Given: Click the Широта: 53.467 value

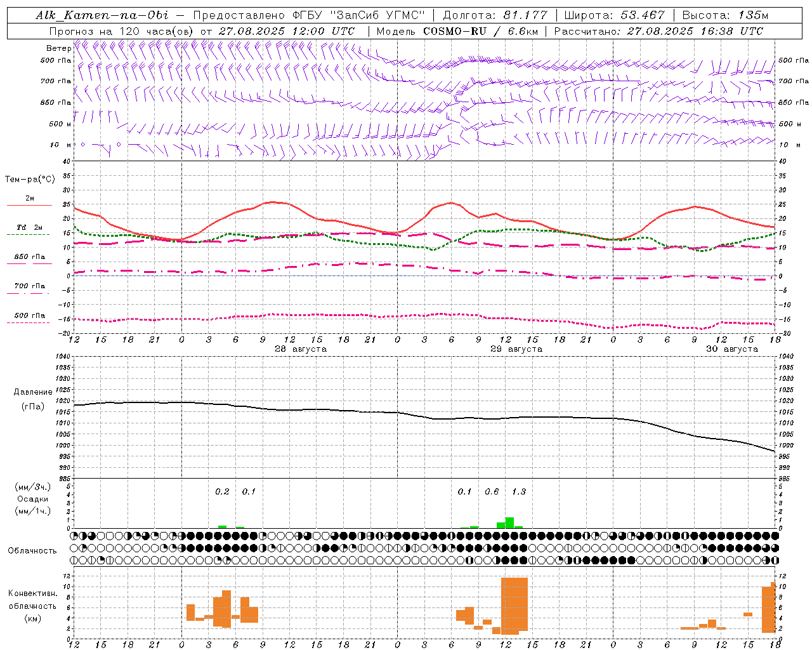Looking at the screenshot, I should click(x=614, y=15).
